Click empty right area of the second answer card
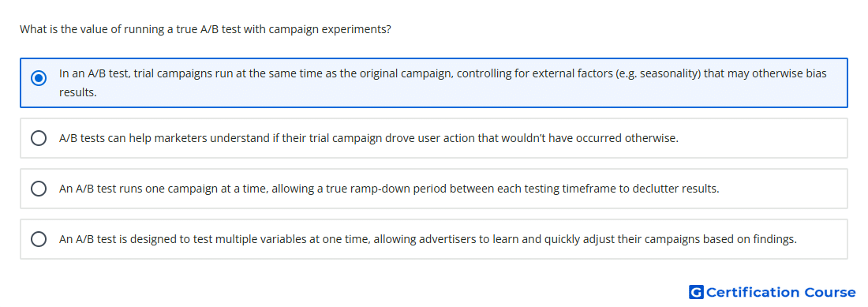 pos(764,138)
